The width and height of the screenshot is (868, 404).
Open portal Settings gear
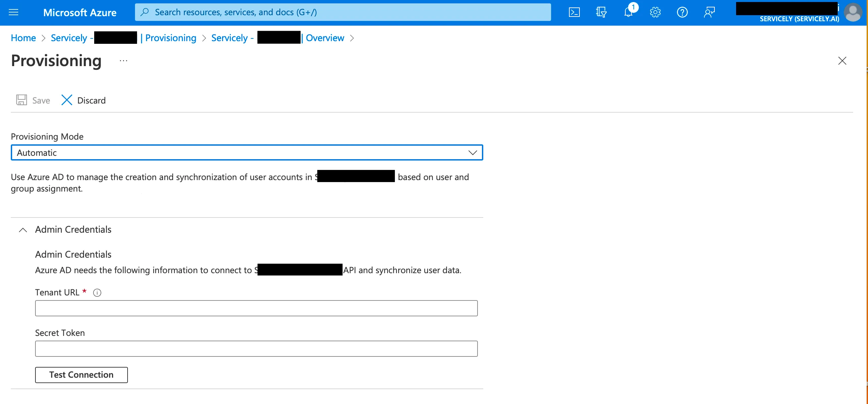[x=655, y=12]
